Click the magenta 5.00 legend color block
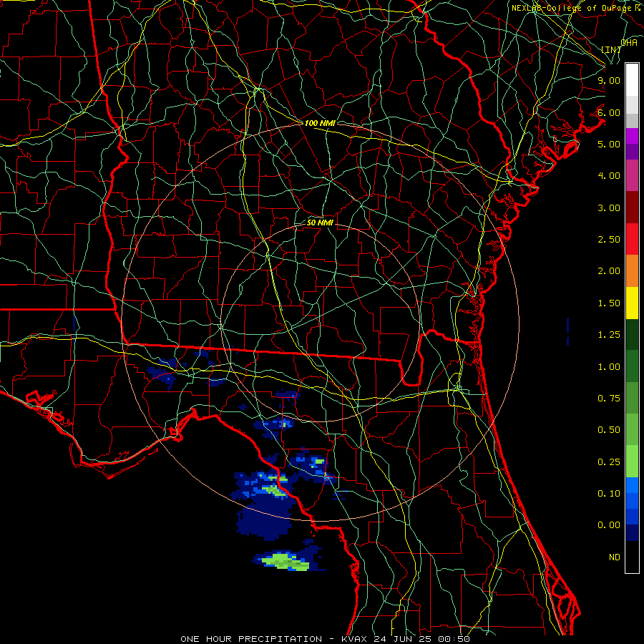This screenshot has width=644, height=644. point(632,136)
